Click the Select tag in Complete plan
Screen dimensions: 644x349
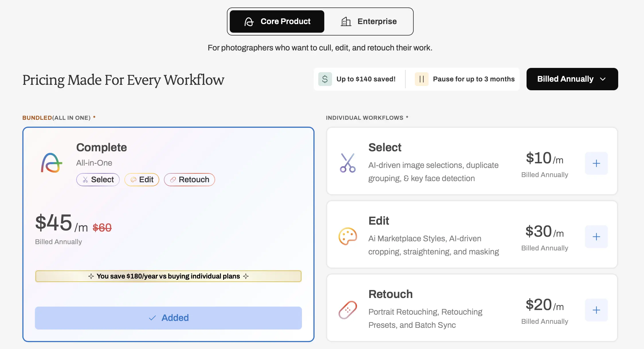[98, 180]
